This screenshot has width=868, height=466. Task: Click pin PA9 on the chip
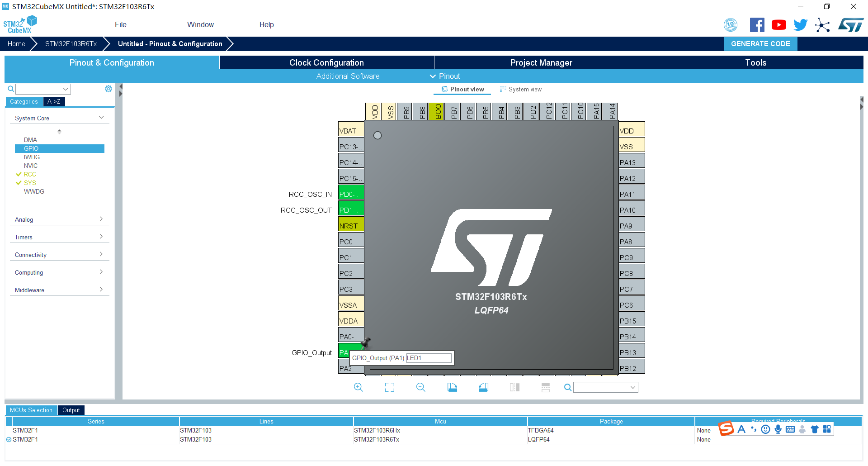(x=631, y=225)
